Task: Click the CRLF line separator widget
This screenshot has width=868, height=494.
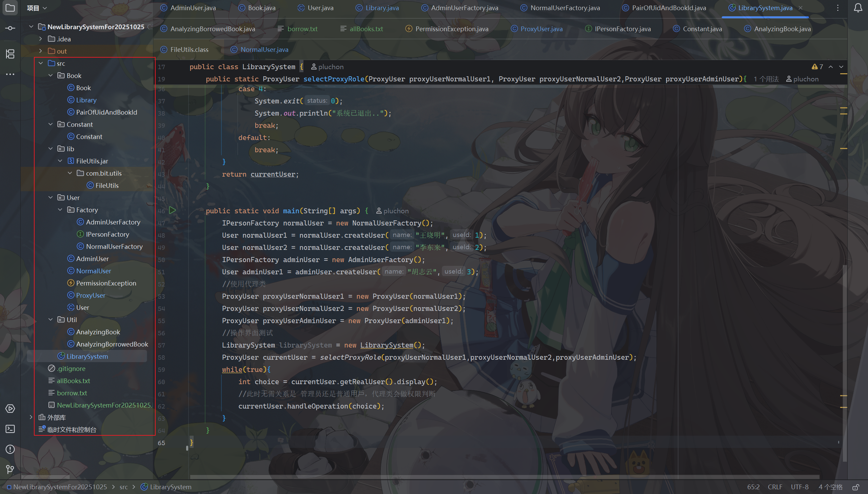Action: (775, 487)
